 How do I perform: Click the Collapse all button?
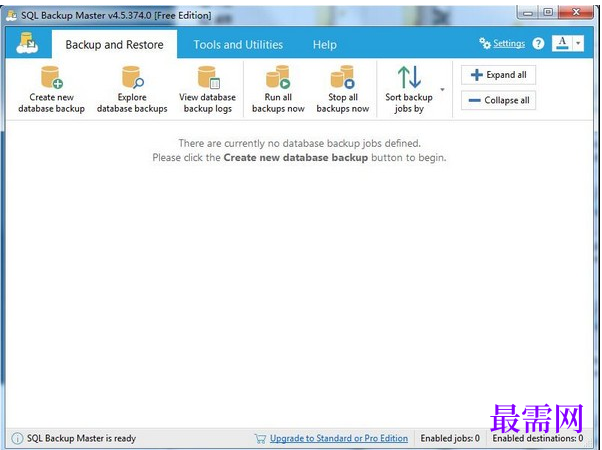point(498,100)
